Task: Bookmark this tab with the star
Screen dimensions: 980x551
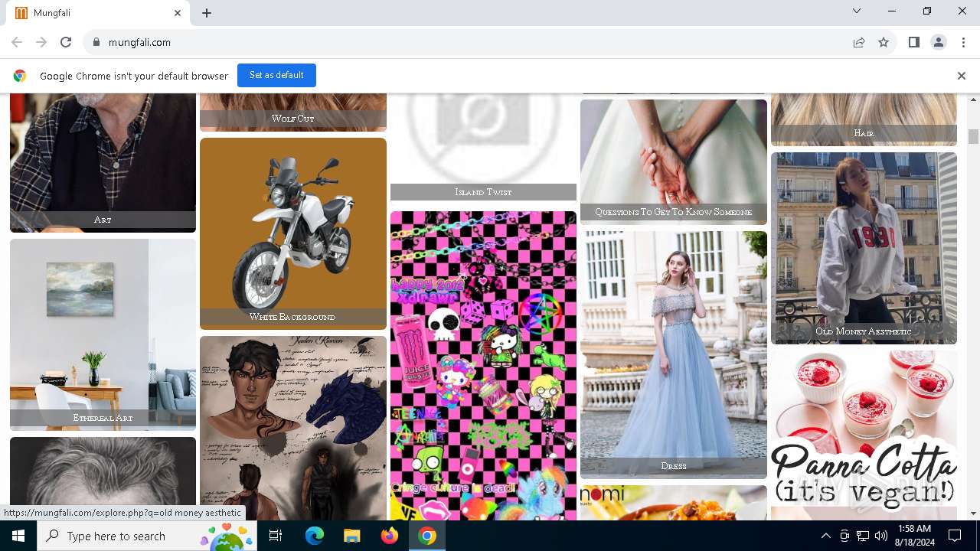Action: pyautogui.click(x=884, y=42)
